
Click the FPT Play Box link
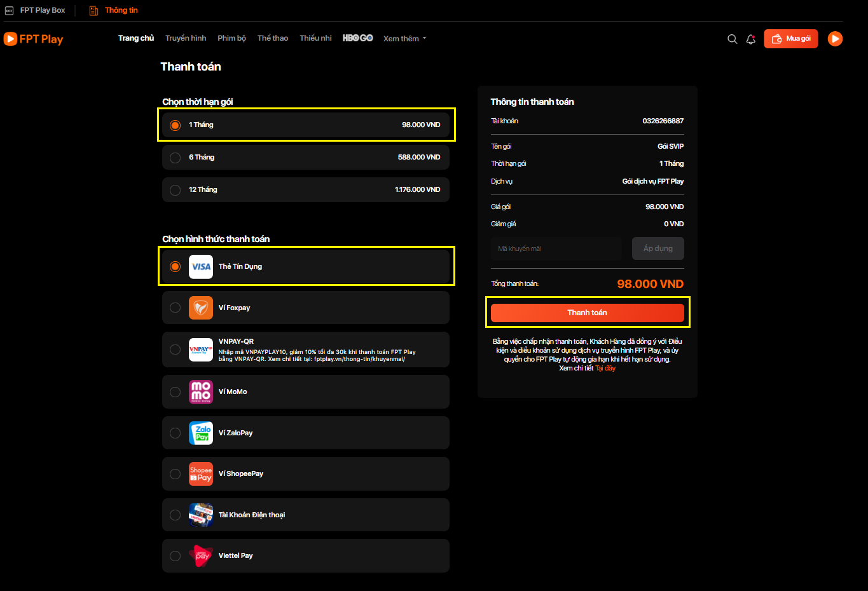tap(43, 11)
